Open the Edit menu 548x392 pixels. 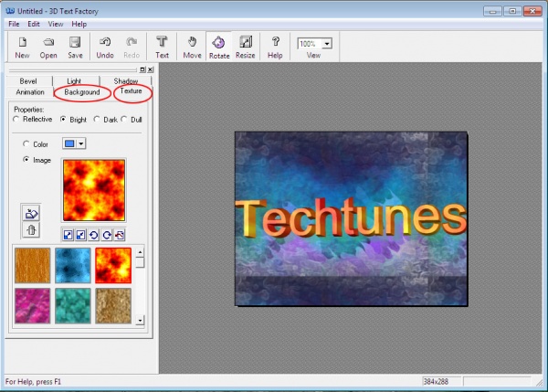(x=34, y=24)
